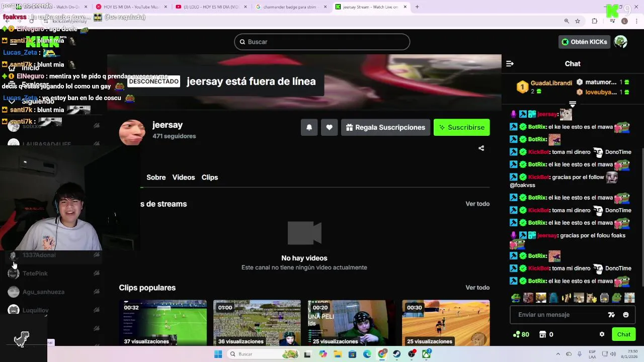Open the emoji picker in the message box

[x=626, y=315]
